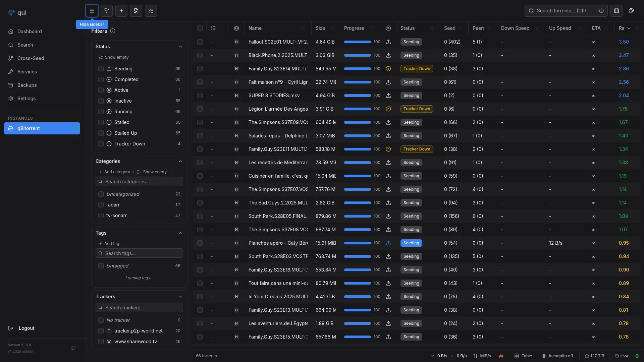Go to Backups in sidebar

click(27, 85)
